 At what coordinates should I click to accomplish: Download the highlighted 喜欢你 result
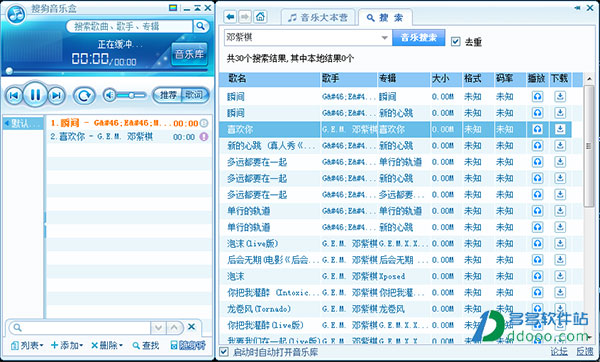[560, 129]
